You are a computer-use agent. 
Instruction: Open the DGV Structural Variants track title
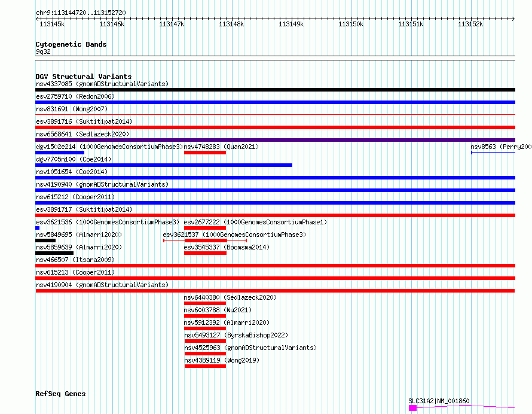[x=84, y=77]
